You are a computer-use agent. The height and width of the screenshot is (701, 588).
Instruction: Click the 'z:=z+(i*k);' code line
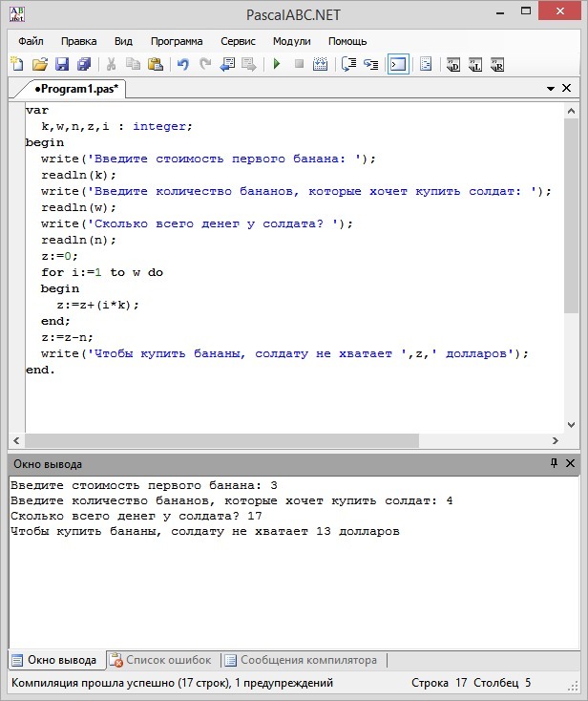pos(98,305)
